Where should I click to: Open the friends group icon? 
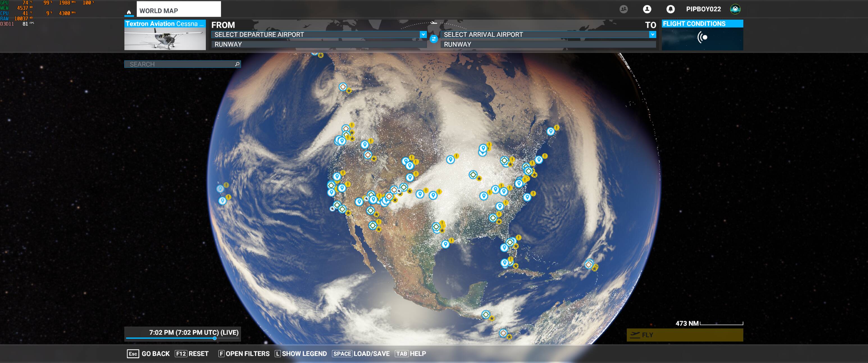pyautogui.click(x=623, y=9)
